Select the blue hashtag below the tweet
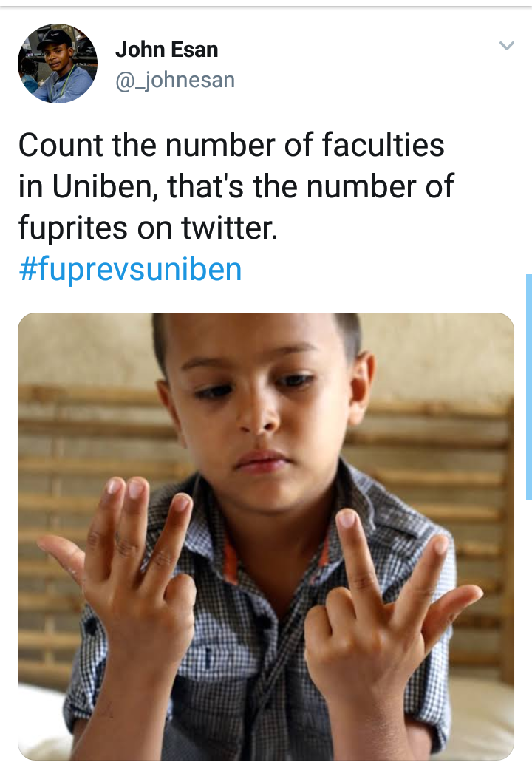The image size is (532, 765). (130, 269)
